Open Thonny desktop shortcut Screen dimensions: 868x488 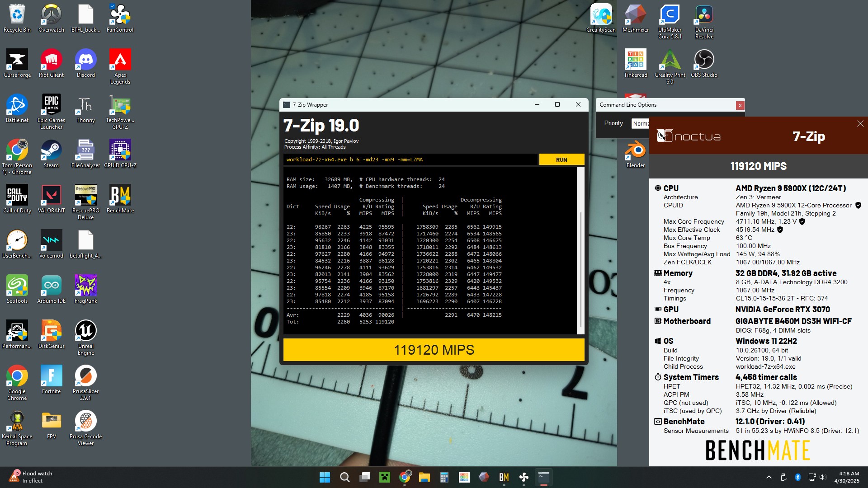[85, 109]
